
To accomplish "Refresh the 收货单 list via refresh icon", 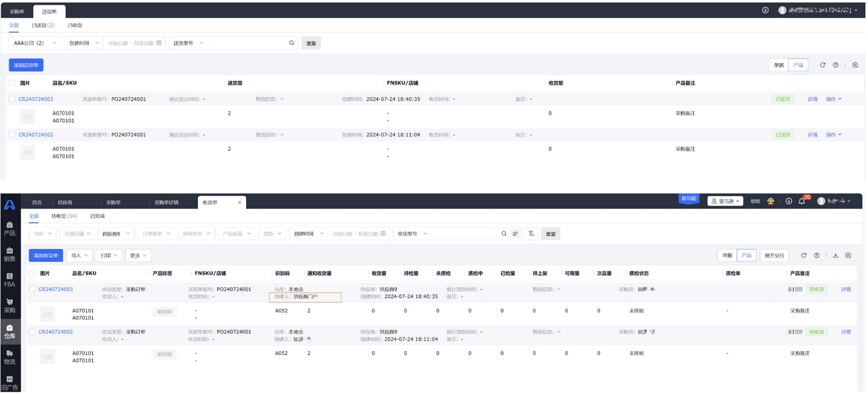I will tap(804, 255).
